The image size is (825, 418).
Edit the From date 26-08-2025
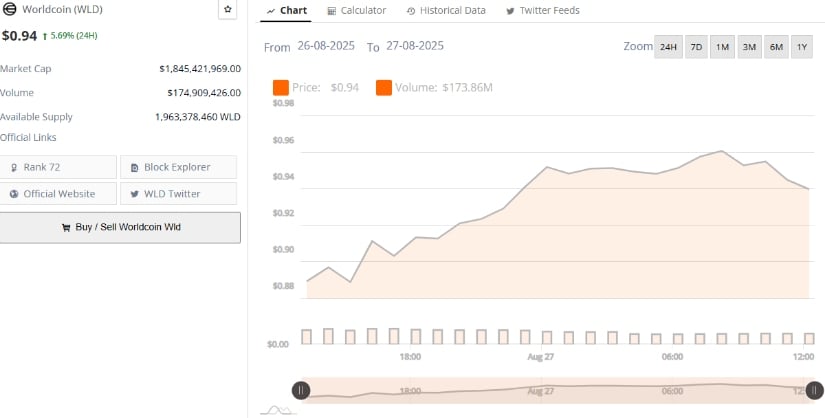coord(326,46)
